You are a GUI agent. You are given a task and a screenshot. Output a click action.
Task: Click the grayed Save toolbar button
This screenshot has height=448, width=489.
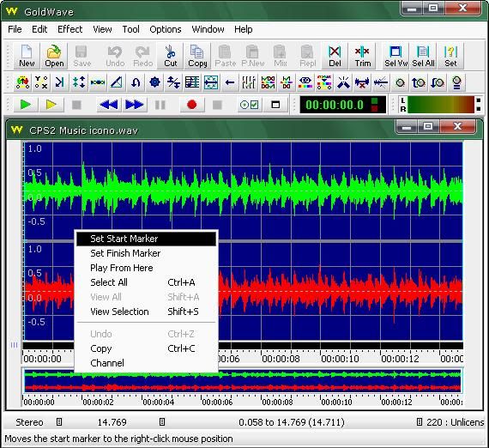coord(81,56)
